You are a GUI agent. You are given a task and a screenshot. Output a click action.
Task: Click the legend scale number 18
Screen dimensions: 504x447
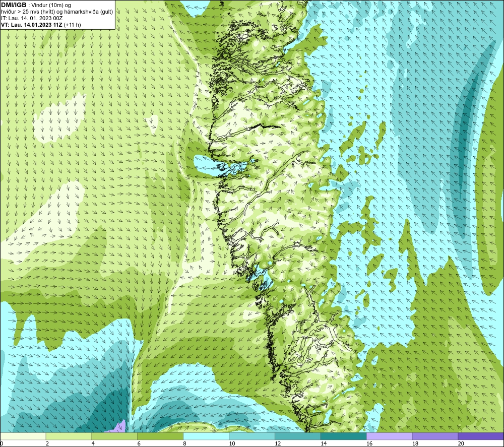coord(415,443)
